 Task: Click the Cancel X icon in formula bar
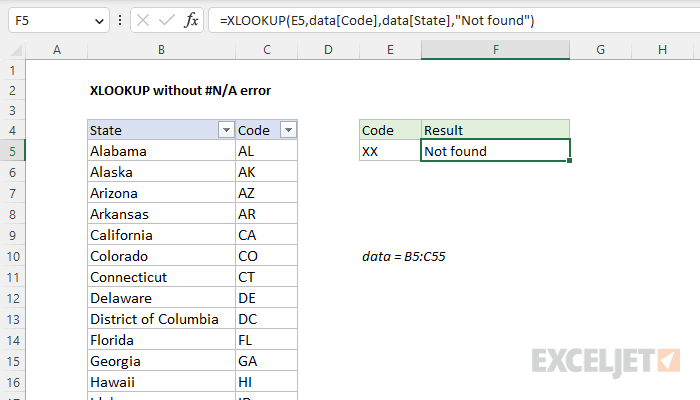tap(141, 20)
